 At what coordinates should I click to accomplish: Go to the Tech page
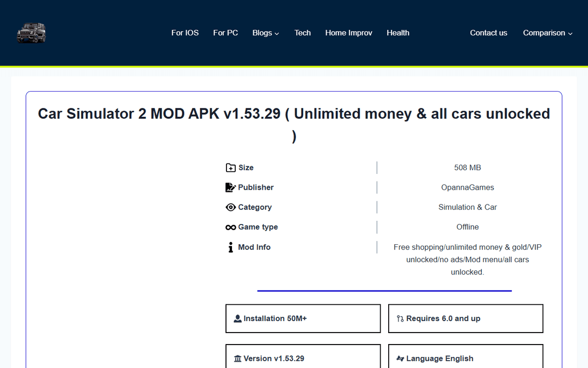302,33
